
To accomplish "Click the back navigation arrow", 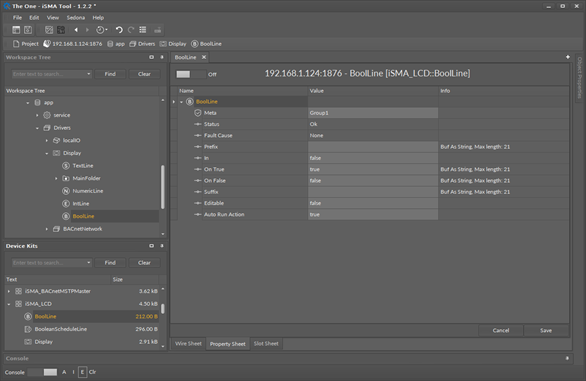I will click(76, 30).
